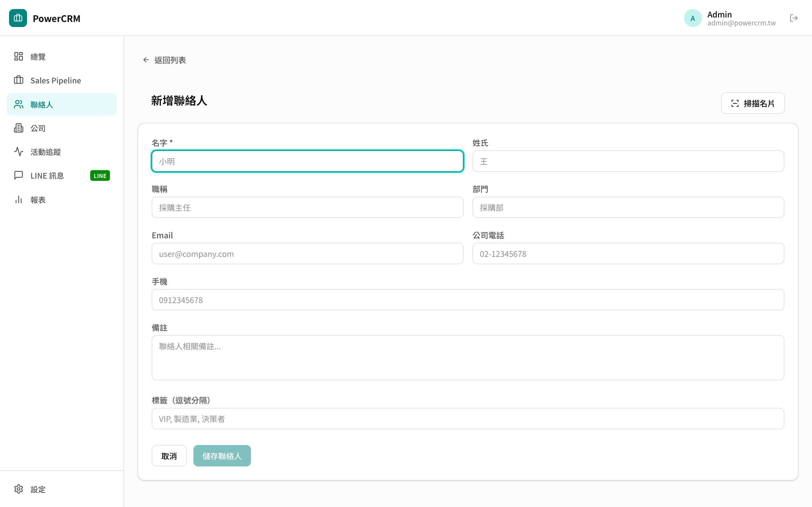
Task: Click the Admin avatar circle
Action: [693, 18]
